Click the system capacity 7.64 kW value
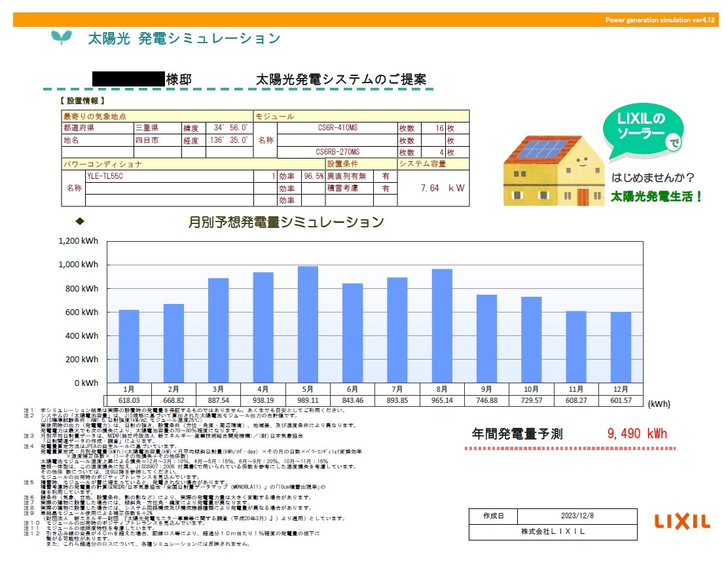This screenshot has width=728, height=568. tap(443, 188)
